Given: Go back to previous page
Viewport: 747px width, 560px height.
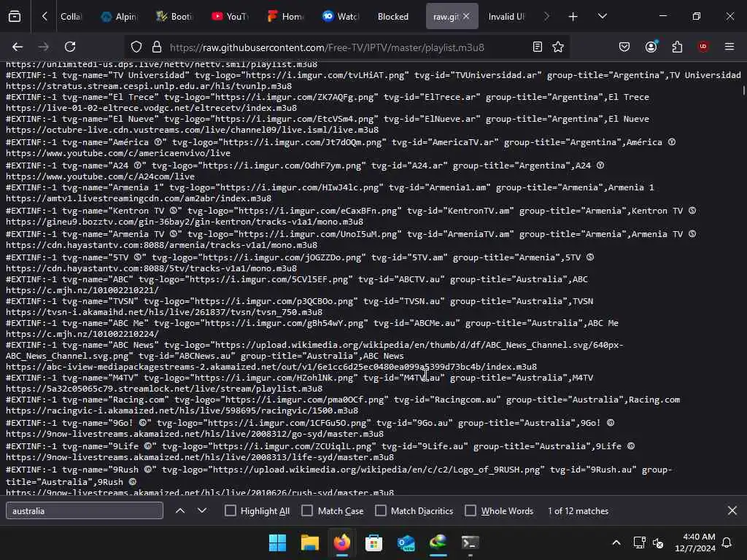Looking at the screenshot, I should pos(18,47).
